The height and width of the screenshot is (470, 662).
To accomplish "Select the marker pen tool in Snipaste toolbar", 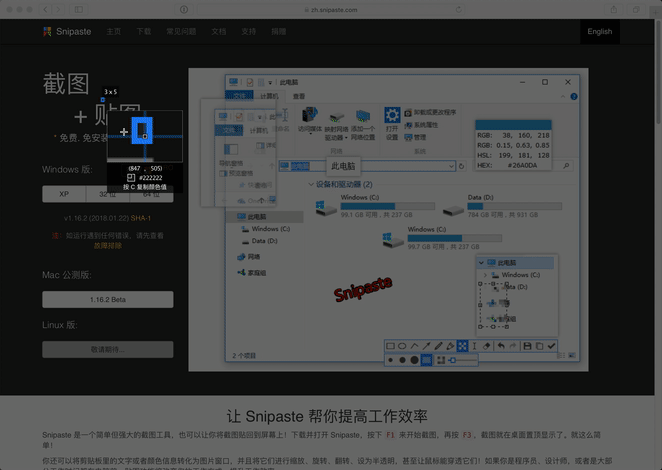I will (450, 346).
